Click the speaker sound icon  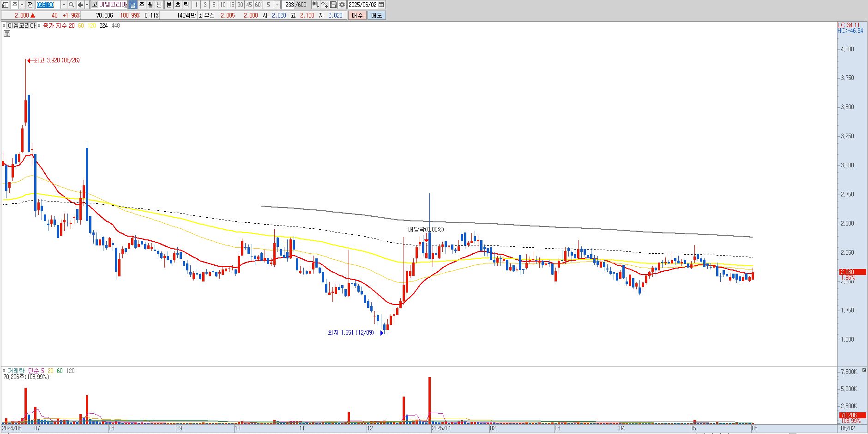click(x=80, y=5)
